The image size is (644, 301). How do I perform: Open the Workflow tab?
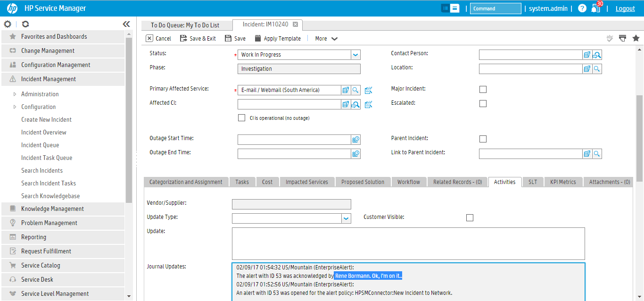pyautogui.click(x=409, y=182)
